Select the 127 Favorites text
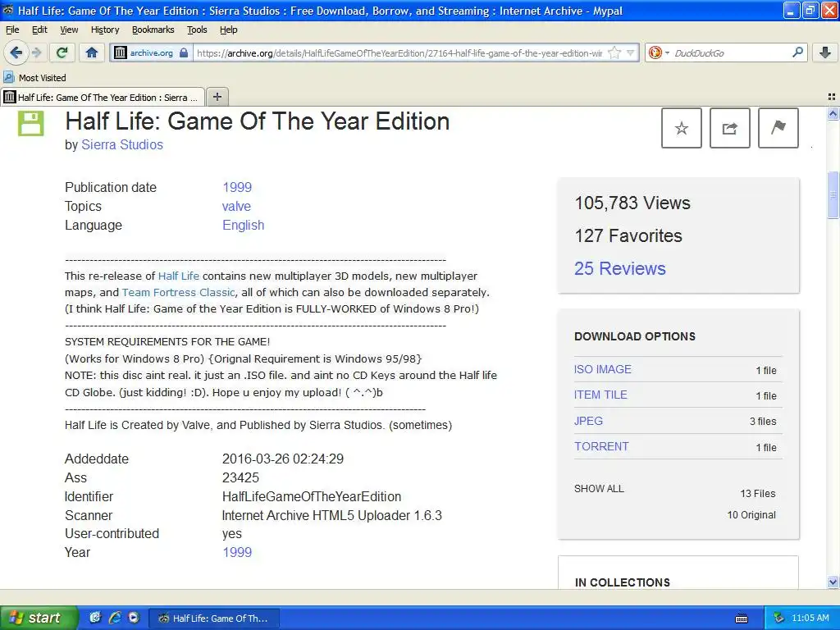 [628, 235]
